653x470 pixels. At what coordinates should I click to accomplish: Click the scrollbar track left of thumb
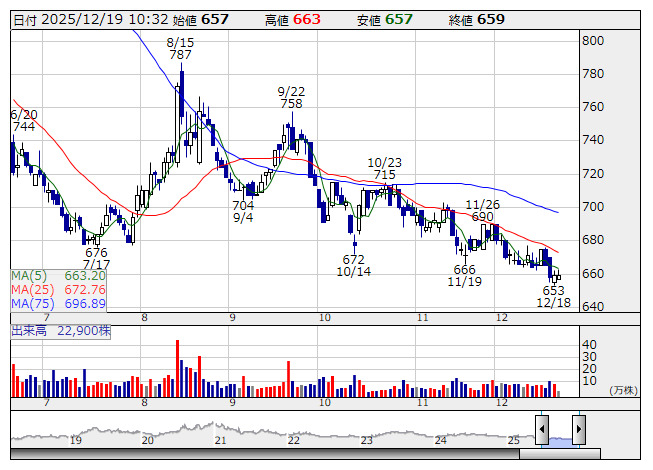[x=265, y=454]
